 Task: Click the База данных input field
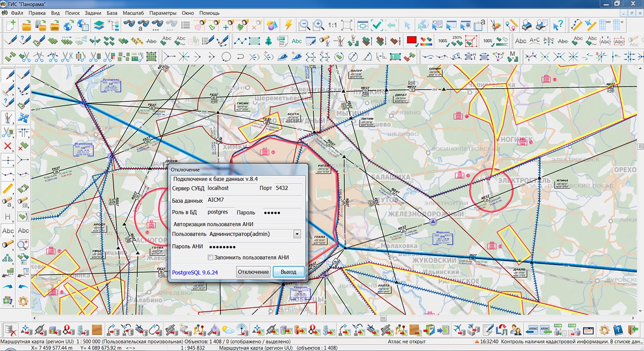click(x=253, y=201)
